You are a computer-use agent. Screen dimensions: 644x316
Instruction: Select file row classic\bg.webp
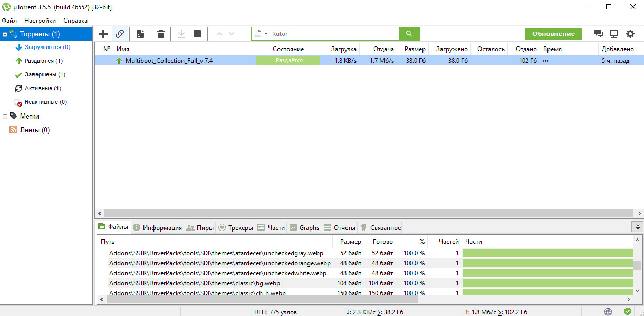pos(365,283)
